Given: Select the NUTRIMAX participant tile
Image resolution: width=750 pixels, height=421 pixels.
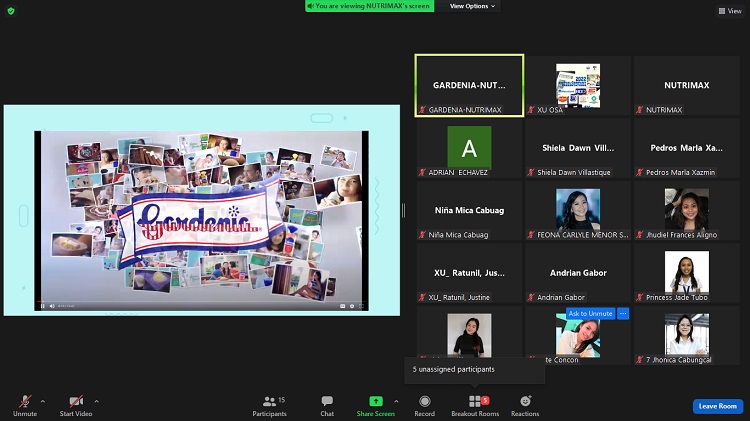Looking at the screenshot, I should (x=687, y=85).
